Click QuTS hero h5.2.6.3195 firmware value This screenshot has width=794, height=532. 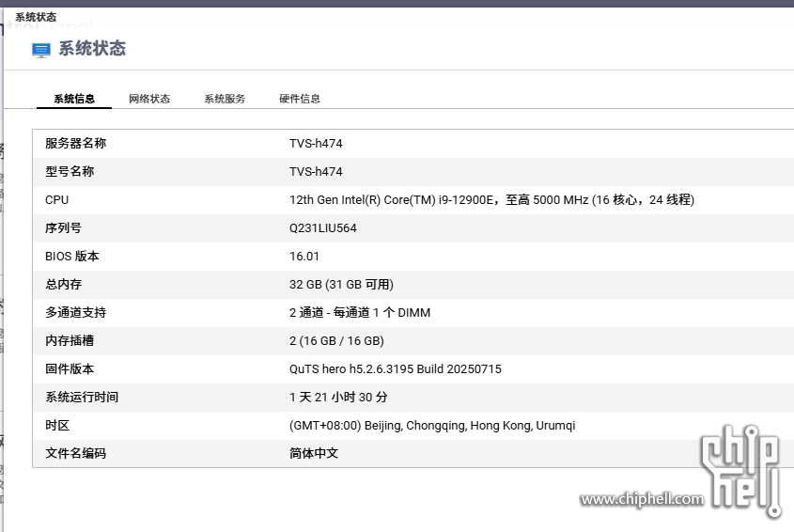(396, 369)
